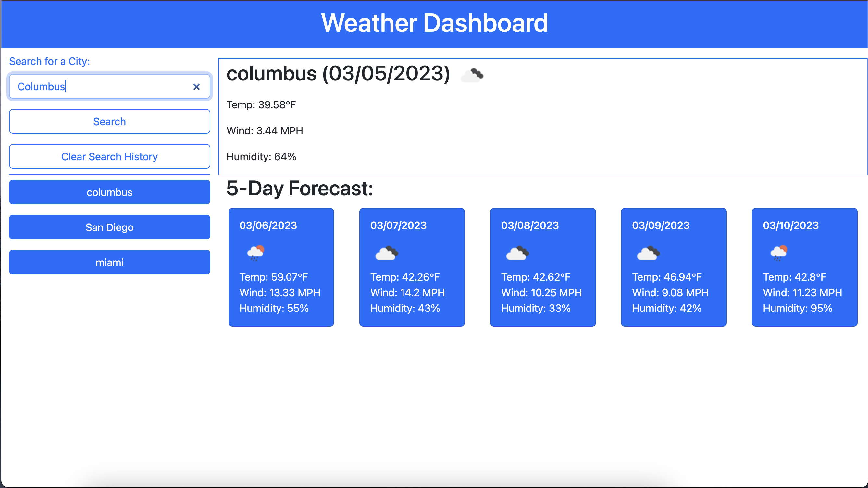This screenshot has width=868, height=488.
Task: Select San Diego from search history
Action: (x=109, y=227)
